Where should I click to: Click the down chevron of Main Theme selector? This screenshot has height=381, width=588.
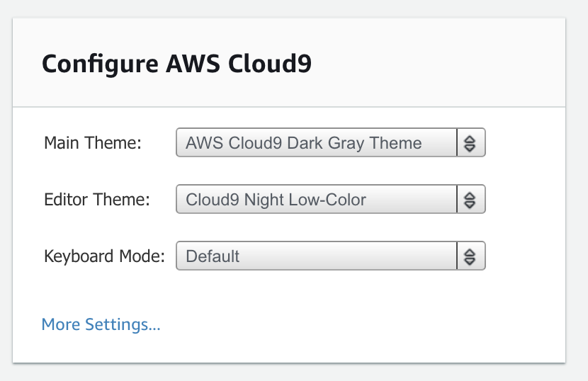[x=470, y=147]
